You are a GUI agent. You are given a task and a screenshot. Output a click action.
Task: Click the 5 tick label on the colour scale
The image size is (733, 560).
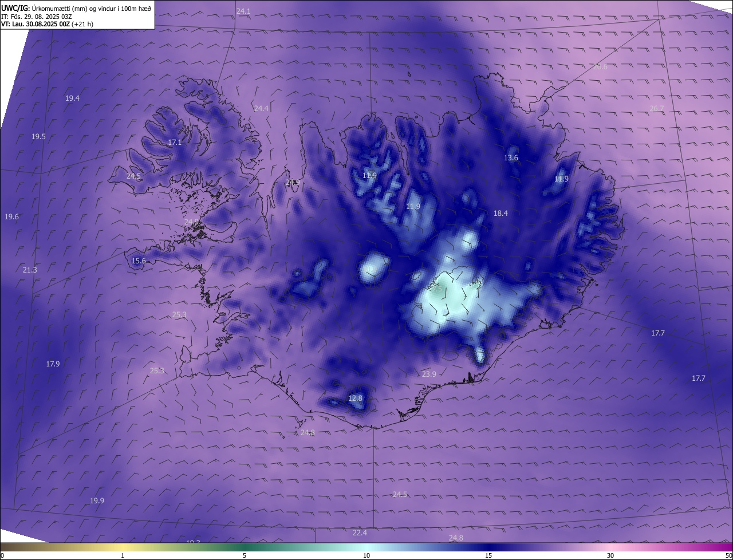click(x=245, y=555)
